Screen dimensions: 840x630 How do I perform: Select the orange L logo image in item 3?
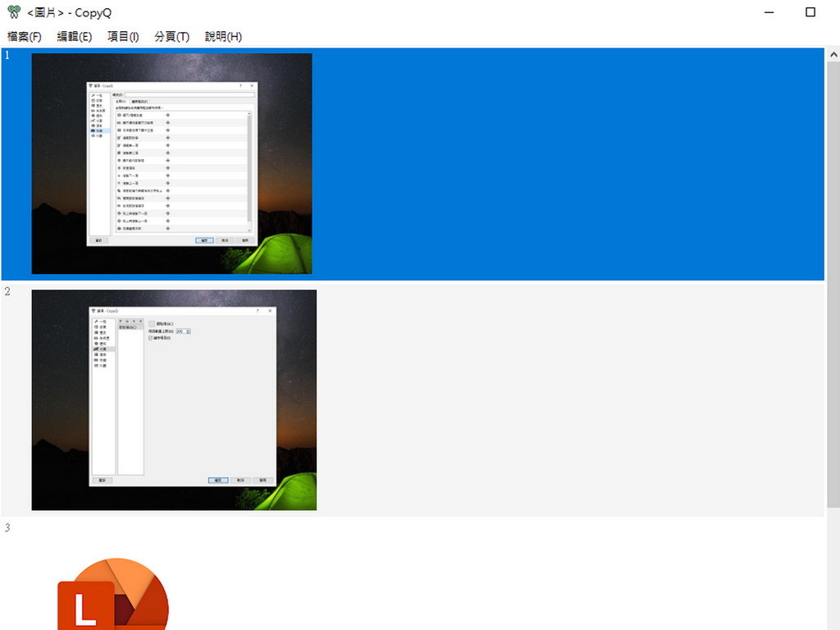click(113, 594)
